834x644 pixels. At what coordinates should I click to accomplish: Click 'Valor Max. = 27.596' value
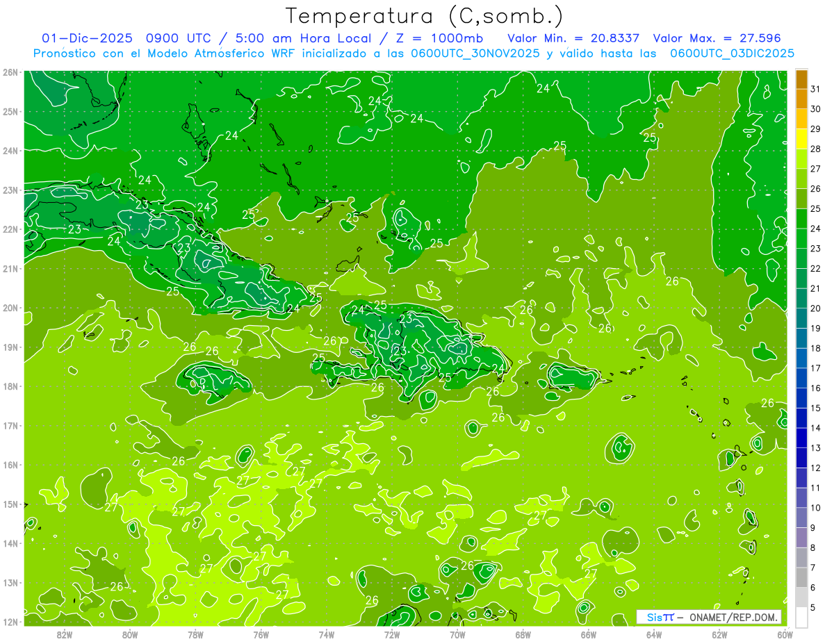pos(717,38)
